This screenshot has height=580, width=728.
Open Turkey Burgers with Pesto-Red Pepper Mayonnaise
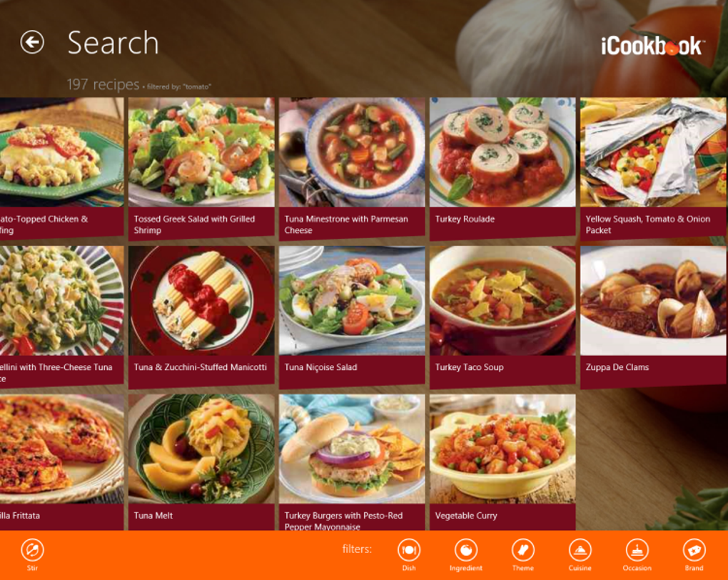352,462
